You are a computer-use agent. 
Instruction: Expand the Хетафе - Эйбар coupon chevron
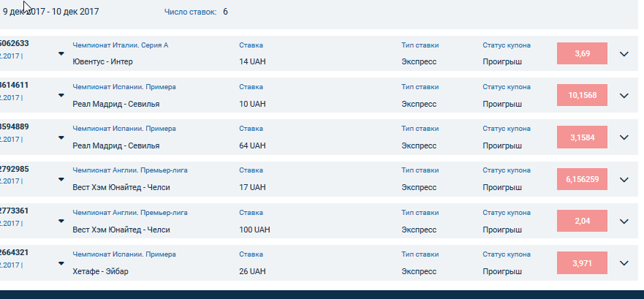624,263
